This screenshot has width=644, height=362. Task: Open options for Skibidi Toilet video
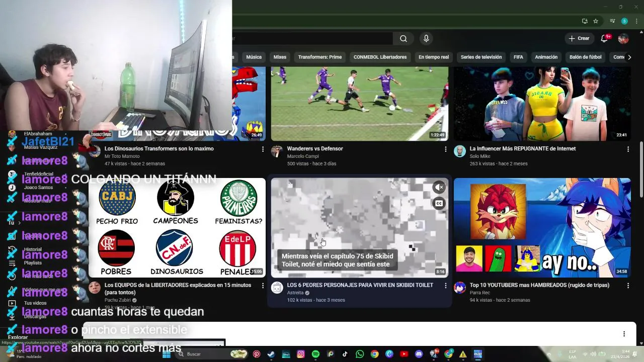tap(445, 286)
